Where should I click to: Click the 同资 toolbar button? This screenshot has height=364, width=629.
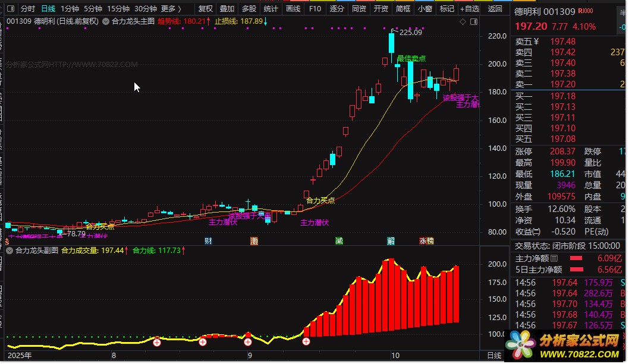[358, 8]
